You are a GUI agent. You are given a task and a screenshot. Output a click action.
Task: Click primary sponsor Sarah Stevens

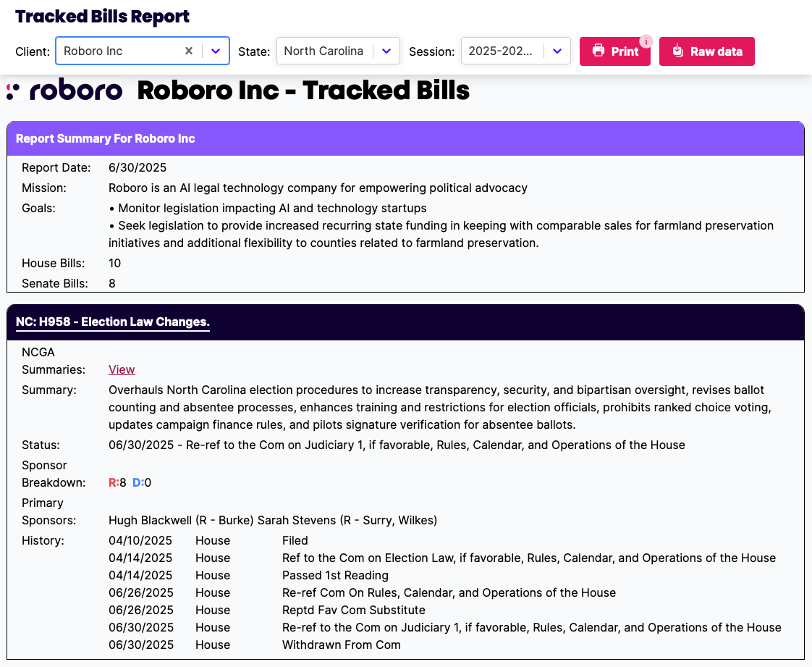tap(347, 520)
